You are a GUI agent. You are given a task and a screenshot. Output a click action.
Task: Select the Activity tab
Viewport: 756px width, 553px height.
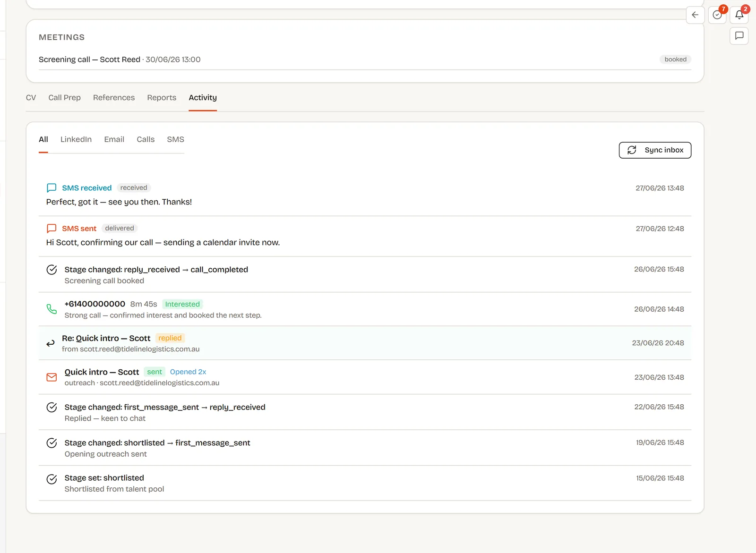(x=203, y=97)
